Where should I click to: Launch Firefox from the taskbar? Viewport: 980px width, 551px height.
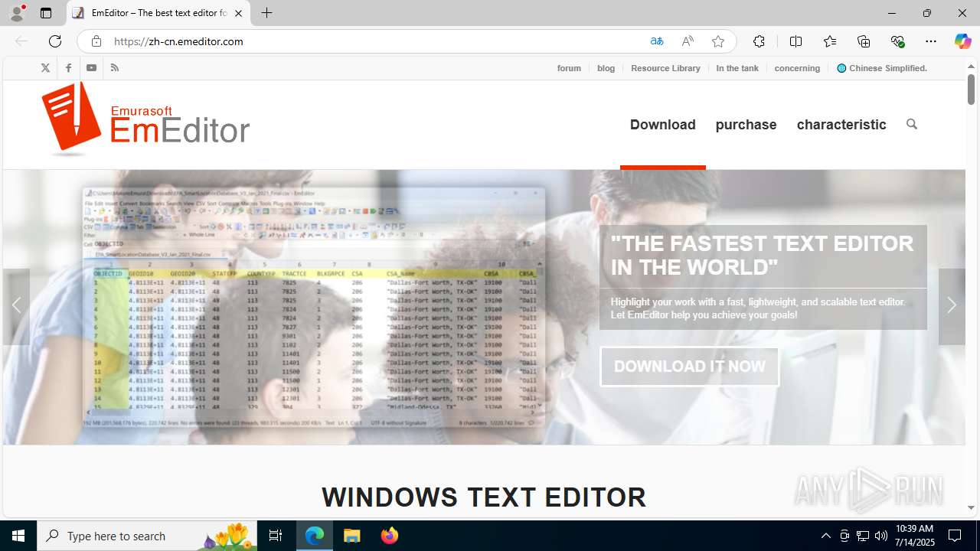click(x=390, y=536)
